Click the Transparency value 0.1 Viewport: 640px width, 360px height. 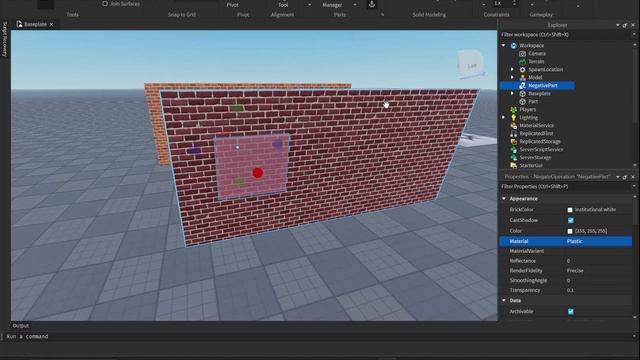(x=570, y=290)
